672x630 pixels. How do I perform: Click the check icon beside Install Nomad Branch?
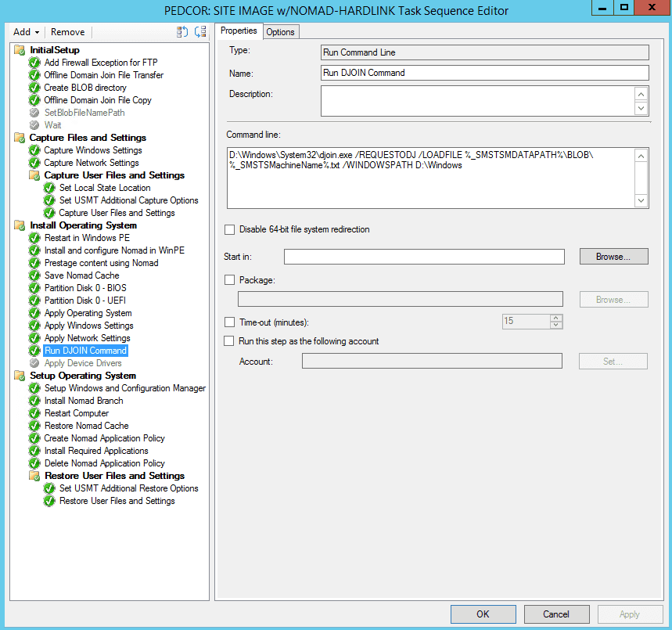click(x=34, y=401)
